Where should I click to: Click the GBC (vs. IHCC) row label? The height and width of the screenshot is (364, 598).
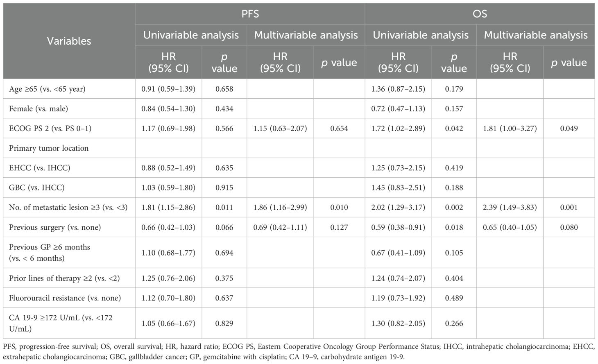click(37, 188)
